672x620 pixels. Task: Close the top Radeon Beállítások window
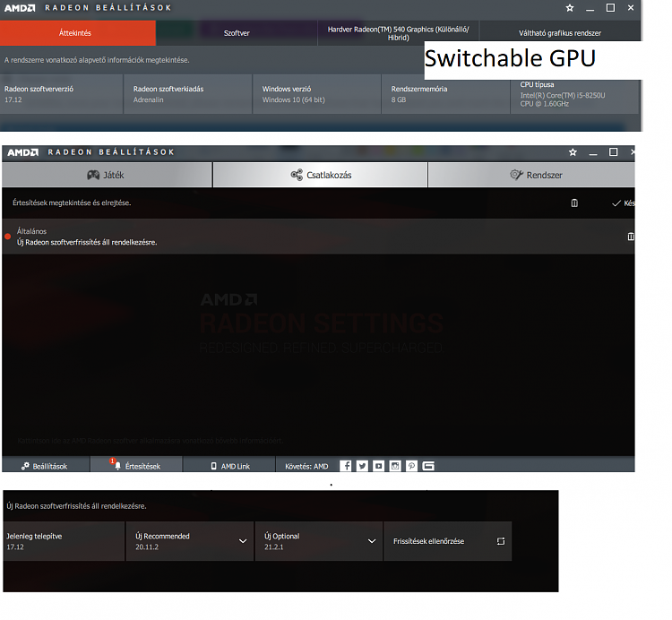tap(631, 8)
